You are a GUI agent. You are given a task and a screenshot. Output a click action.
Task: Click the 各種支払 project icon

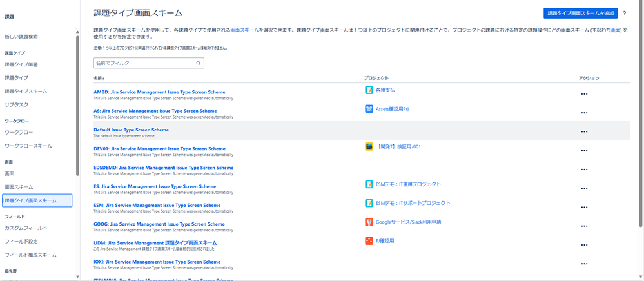click(x=369, y=90)
